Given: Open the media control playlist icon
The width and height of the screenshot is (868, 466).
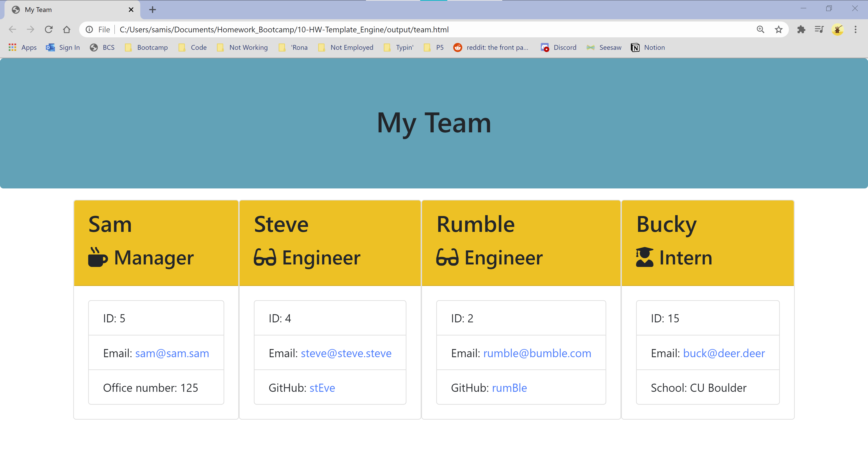Looking at the screenshot, I should click(819, 30).
